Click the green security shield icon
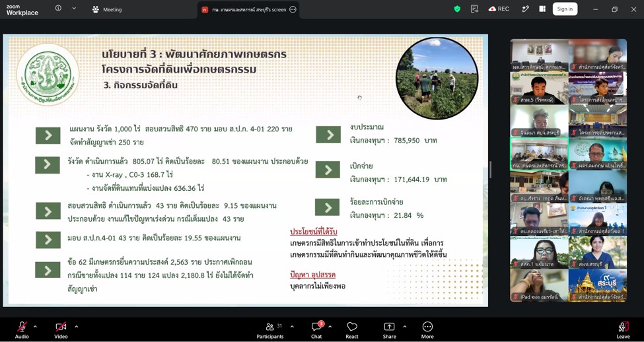The height and width of the screenshot is (342, 644). pos(457,9)
